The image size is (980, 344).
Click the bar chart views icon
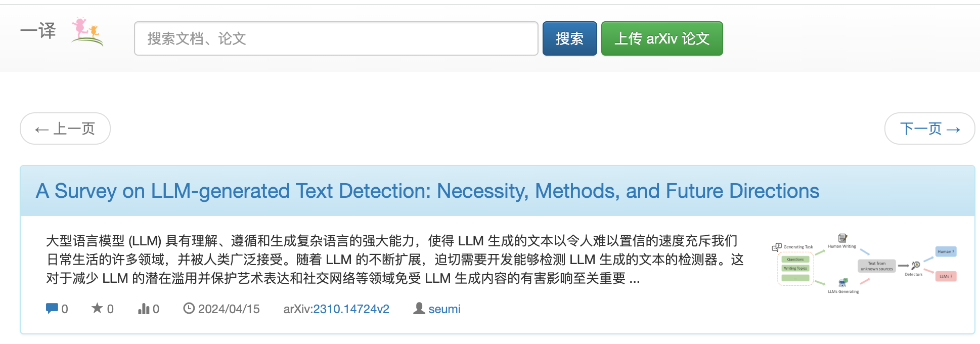point(144,308)
